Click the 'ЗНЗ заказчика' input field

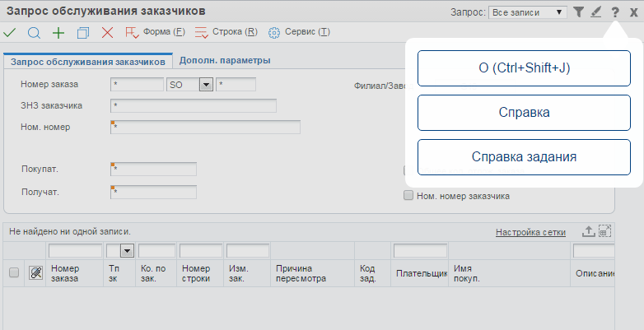point(194,105)
